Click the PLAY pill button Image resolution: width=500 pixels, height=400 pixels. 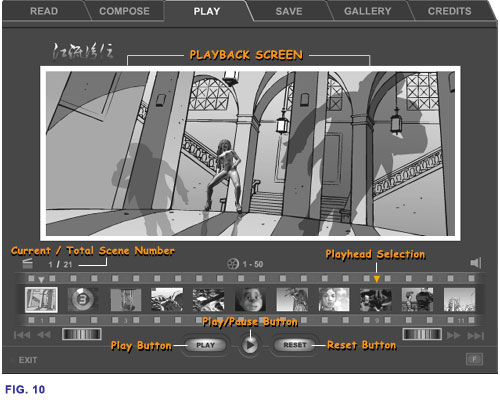(x=205, y=345)
